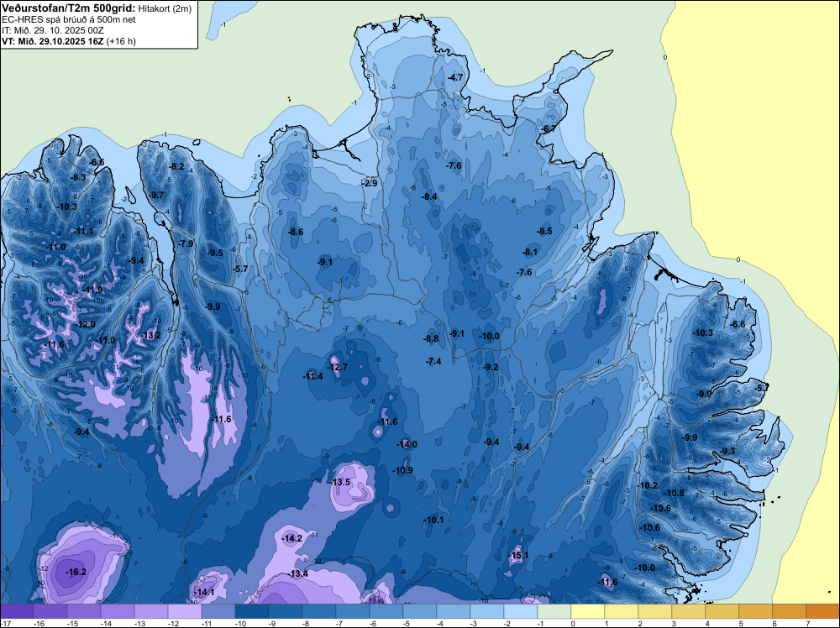840x628 pixels.
Task: Click the -6.7 temperature label
Action: point(548,129)
